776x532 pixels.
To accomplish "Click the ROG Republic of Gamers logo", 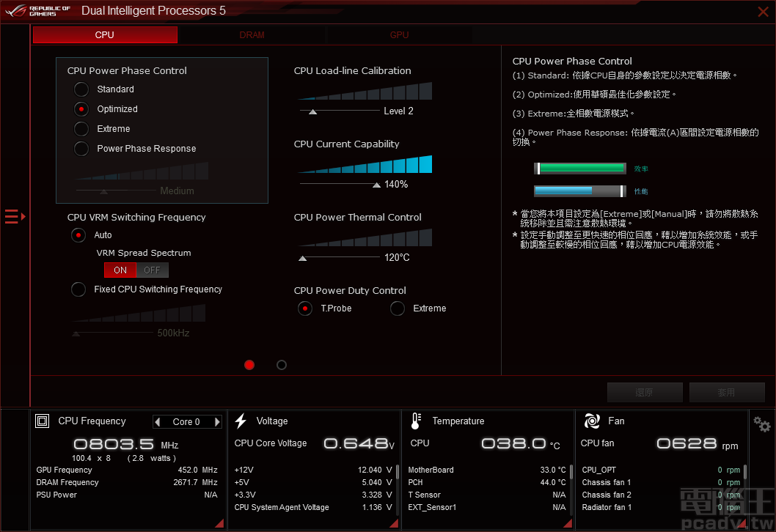I will (x=39, y=11).
